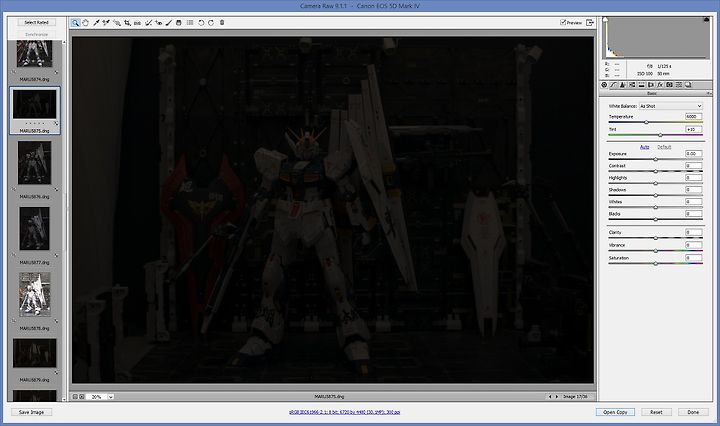Viewport: 720px width, 426px height.
Task: Open the White Balance dropdown
Action: [x=670, y=106]
